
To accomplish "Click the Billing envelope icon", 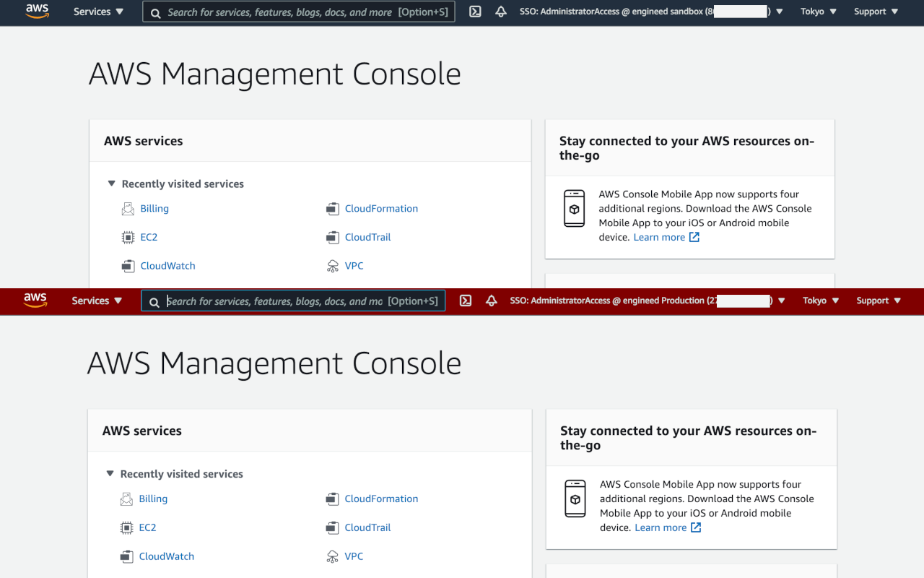I will pyautogui.click(x=128, y=208).
